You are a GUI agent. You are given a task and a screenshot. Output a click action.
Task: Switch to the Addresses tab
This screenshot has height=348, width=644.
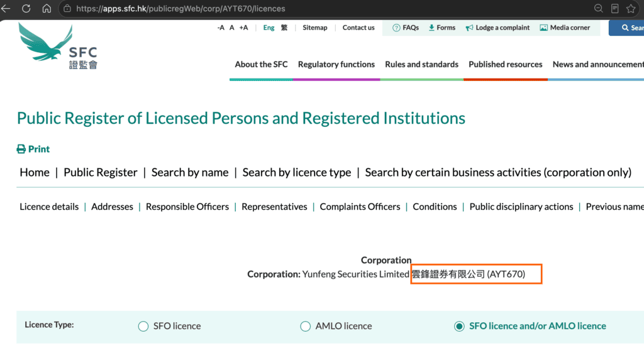tap(112, 207)
